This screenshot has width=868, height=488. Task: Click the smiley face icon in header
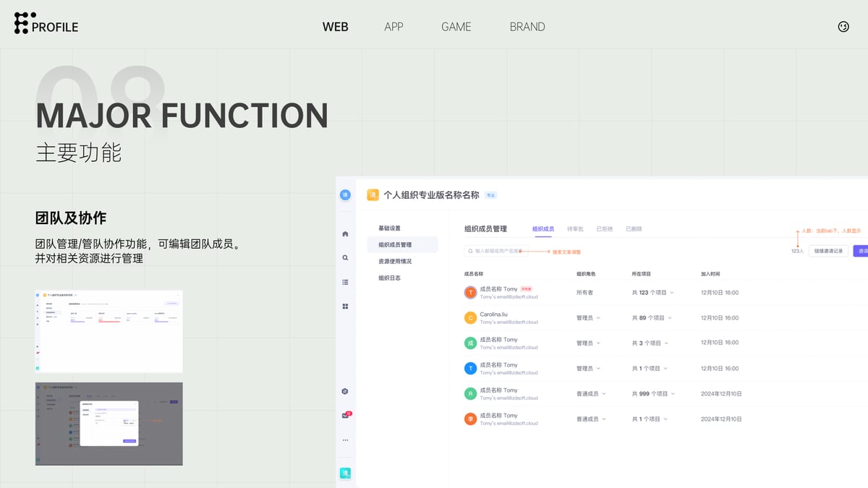pos(843,27)
